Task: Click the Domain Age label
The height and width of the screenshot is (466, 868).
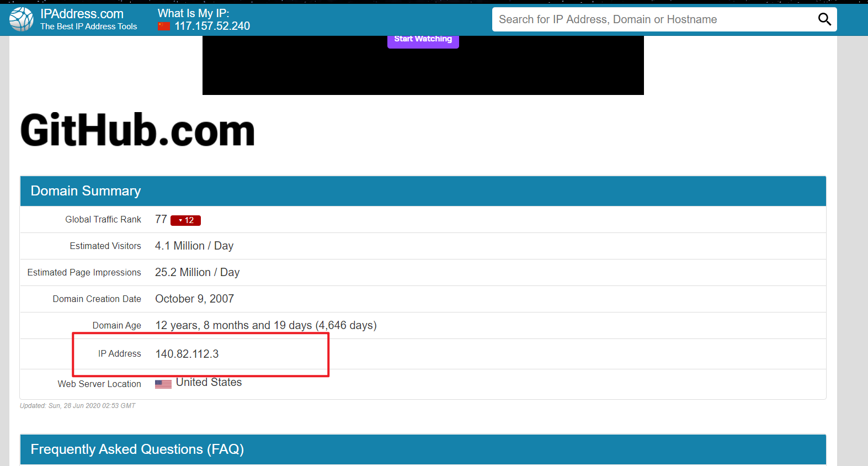Action: pyautogui.click(x=117, y=325)
